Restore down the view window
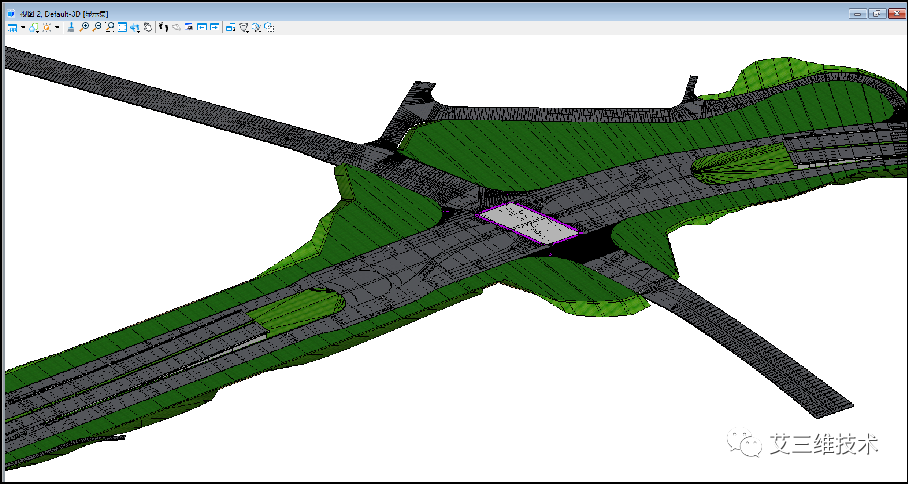This screenshot has height=484, width=908. tap(876, 14)
